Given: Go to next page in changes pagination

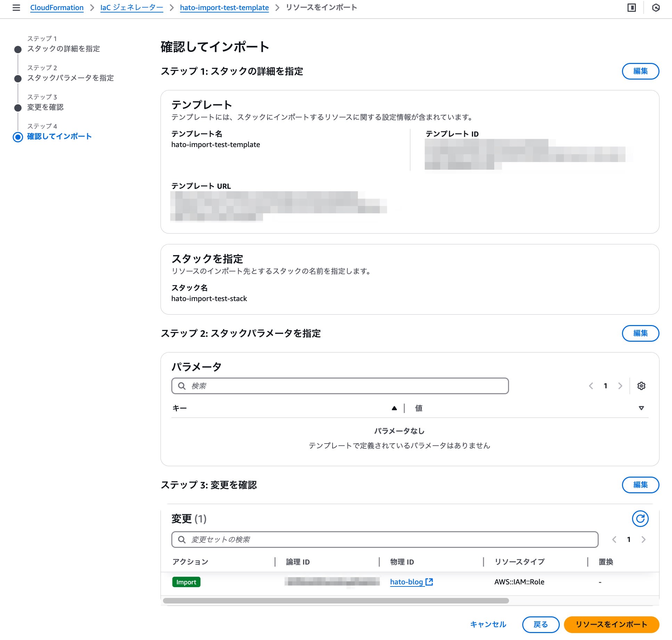Looking at the screenshot, I should click(644, 540).
